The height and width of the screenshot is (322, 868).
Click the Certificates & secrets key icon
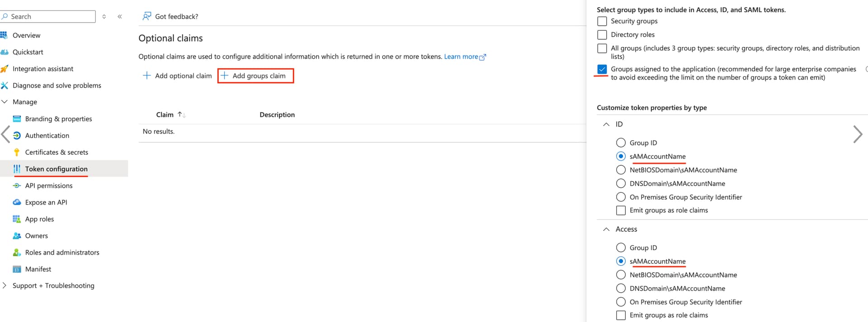[x=17, y=152]
